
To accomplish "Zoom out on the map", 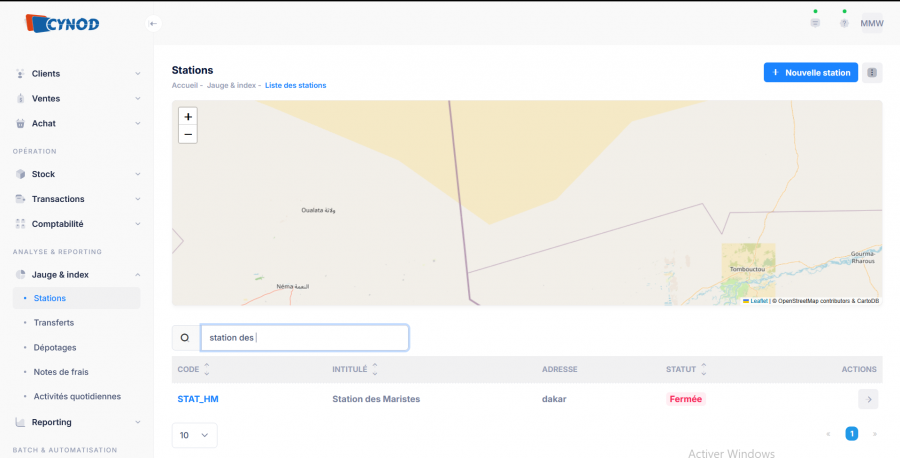I will click(188, 134).
